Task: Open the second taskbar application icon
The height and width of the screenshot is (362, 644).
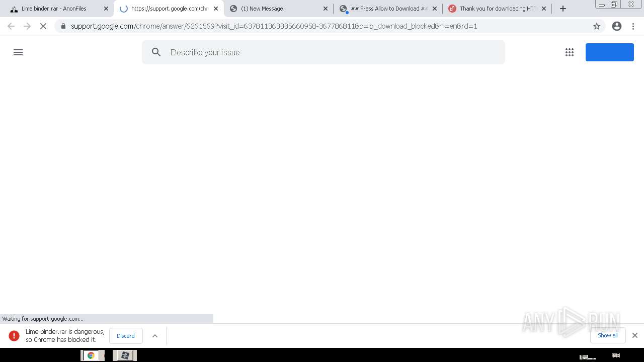Action: pos(125,355)
